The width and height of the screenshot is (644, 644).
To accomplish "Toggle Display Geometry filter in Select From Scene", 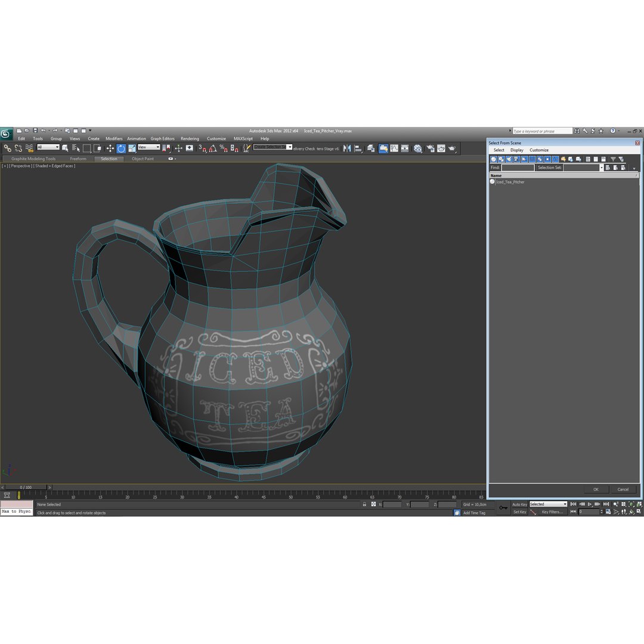I will (494, 159).
